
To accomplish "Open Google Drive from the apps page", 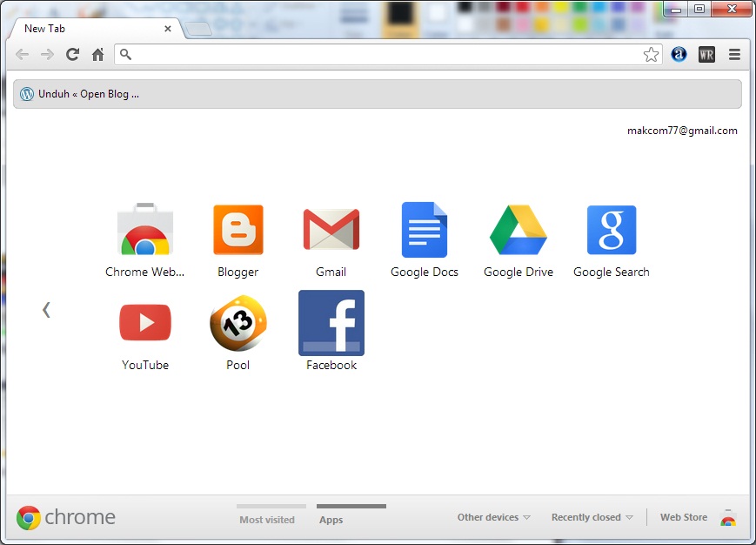I will pyautogui.click(x=518, y=229).
